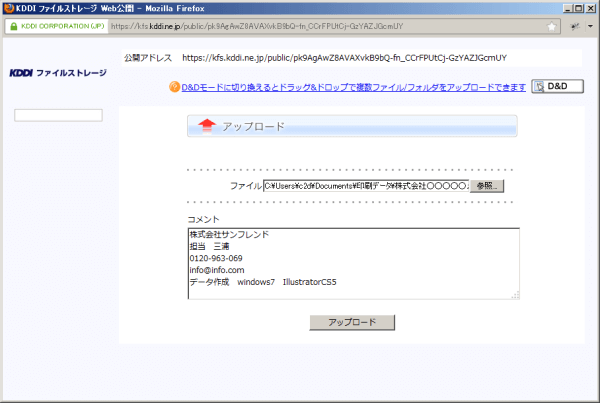Screen dimensions: 600x403
Task: Maximize the Firefox window
Action: (x=577, y=8)
